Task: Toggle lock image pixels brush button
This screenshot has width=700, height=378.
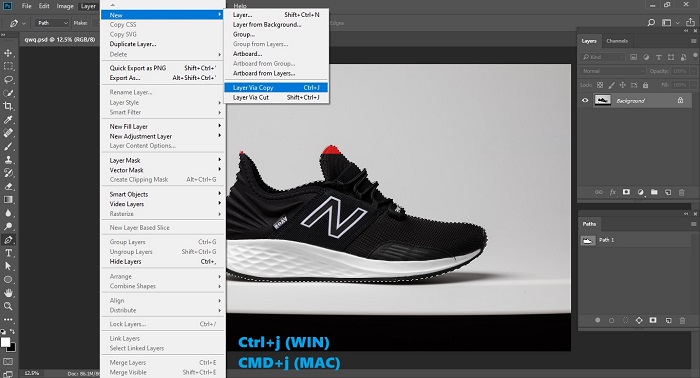Action: click(611, 85)
